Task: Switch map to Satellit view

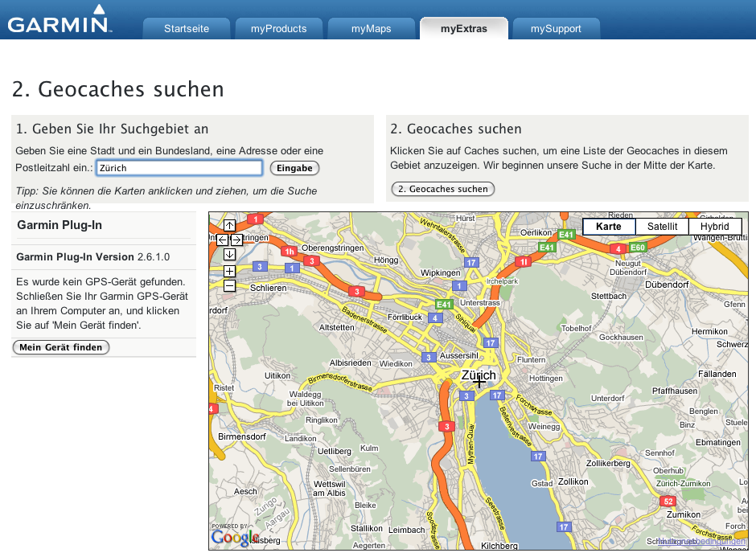Action: (662, 227)
